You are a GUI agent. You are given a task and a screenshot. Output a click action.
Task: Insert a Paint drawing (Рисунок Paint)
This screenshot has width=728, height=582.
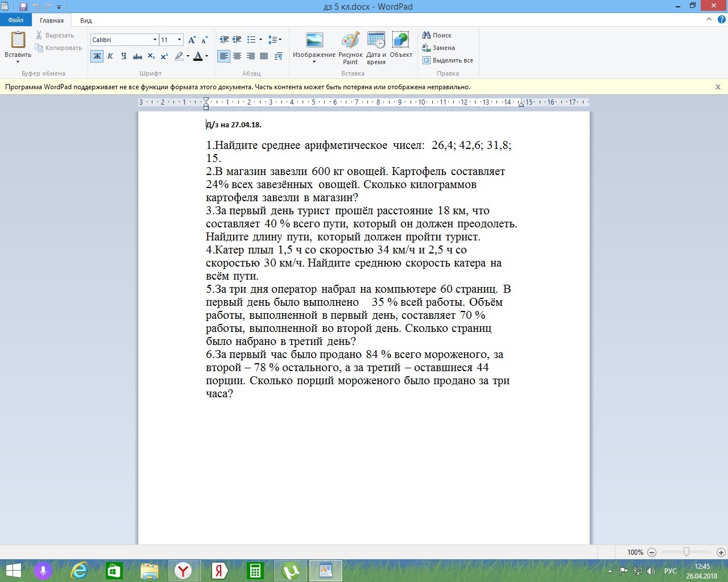[350, 48]
